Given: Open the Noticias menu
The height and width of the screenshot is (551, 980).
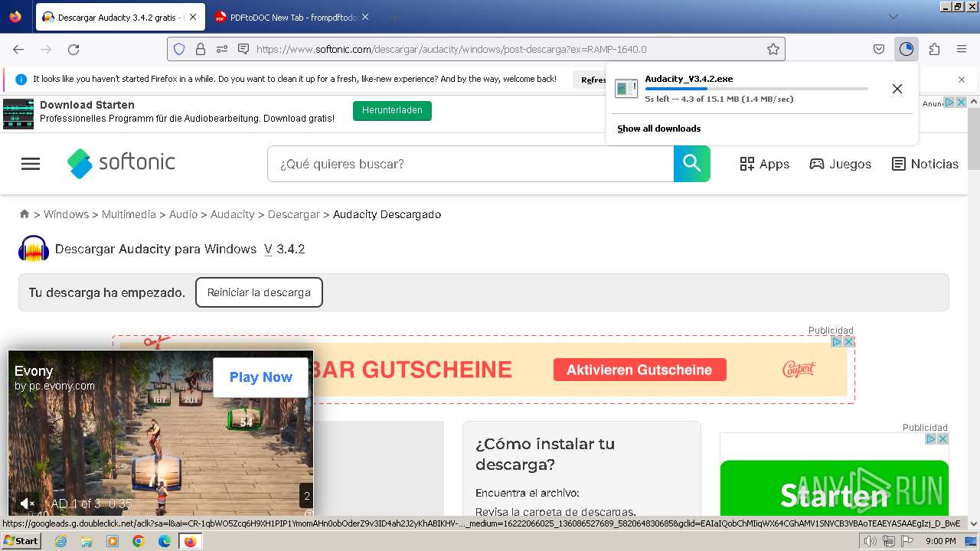Looking at the screenshot, I should pos(925,164).
